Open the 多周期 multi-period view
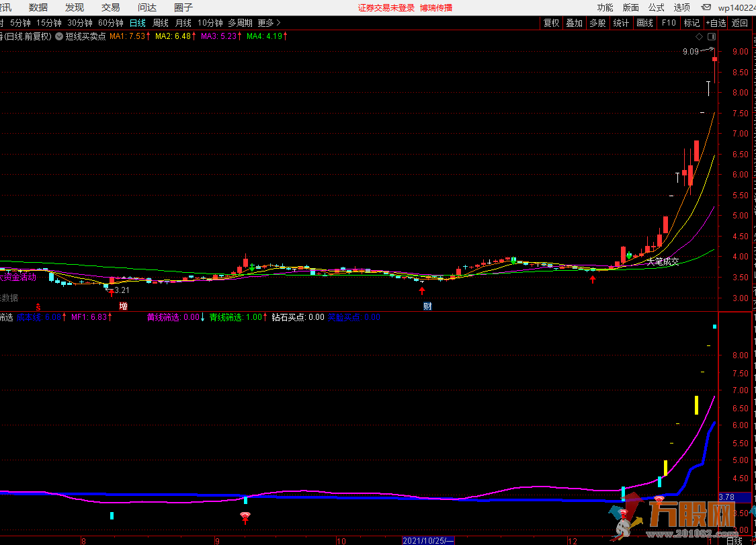The image size is (756, 545). coord(240,23)
